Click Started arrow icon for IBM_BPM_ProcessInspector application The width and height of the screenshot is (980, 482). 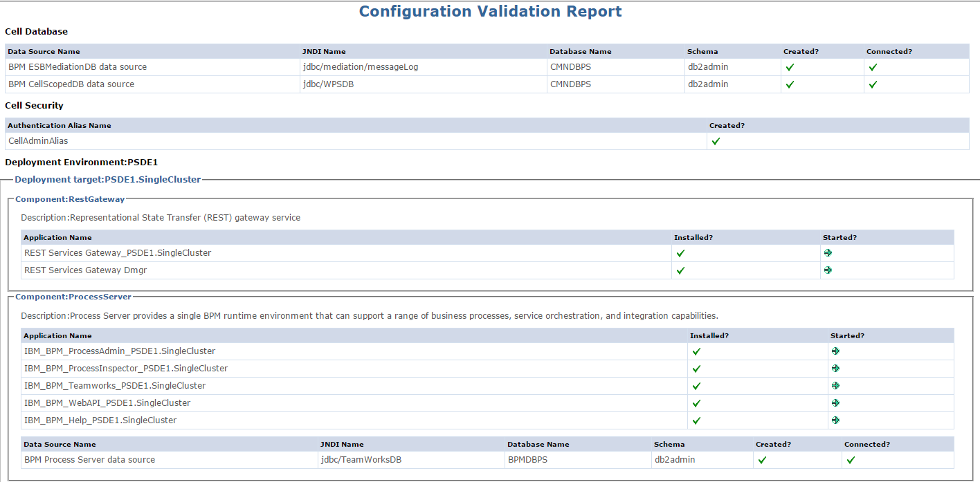point(836,369)
